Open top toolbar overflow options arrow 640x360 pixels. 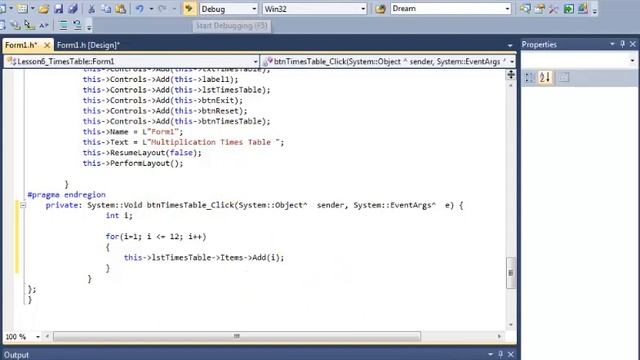click(595, 11)
